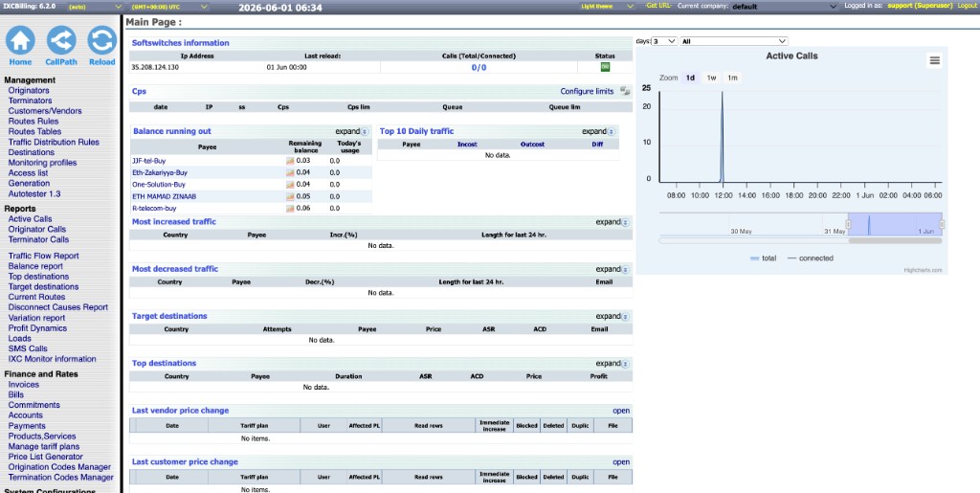Screen dimensions: 980x493
Task: Select 1d zoom on Active Calls chart
Action: click(691, 78)
